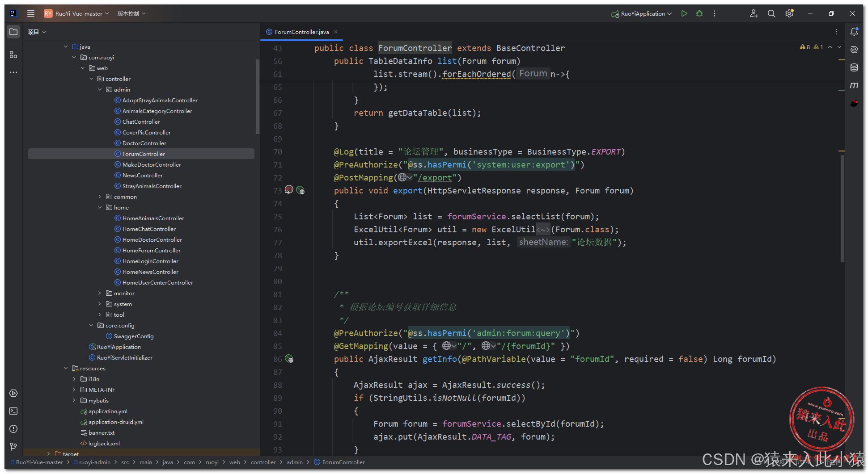
Task: Expand the system folder
Action: coord(100,304)
